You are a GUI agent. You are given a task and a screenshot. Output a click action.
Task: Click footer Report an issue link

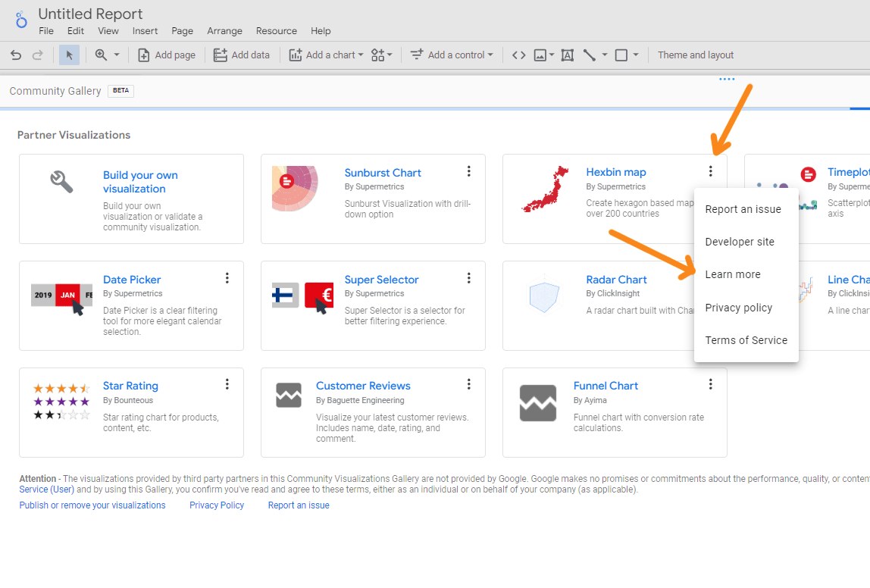[x=299, y=505]
